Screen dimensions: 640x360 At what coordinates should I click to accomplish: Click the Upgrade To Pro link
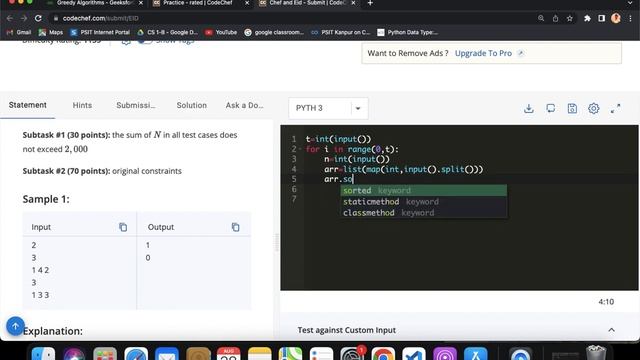coord(483,53)
